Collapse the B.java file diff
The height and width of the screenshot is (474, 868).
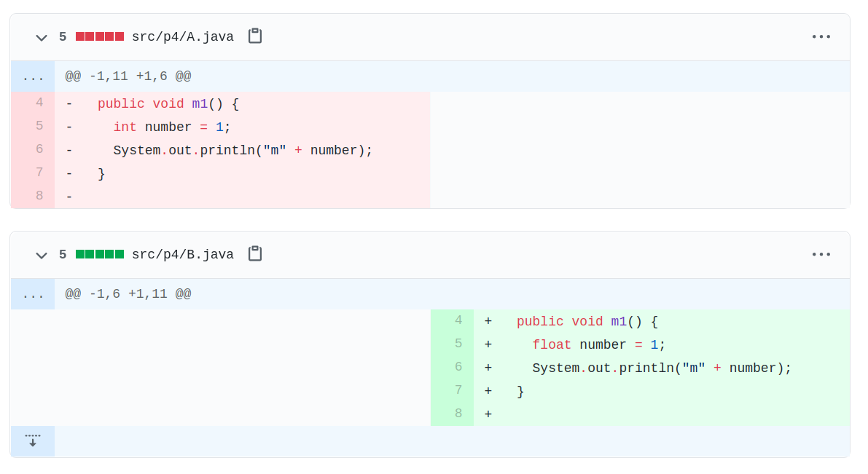click(42, 255)
